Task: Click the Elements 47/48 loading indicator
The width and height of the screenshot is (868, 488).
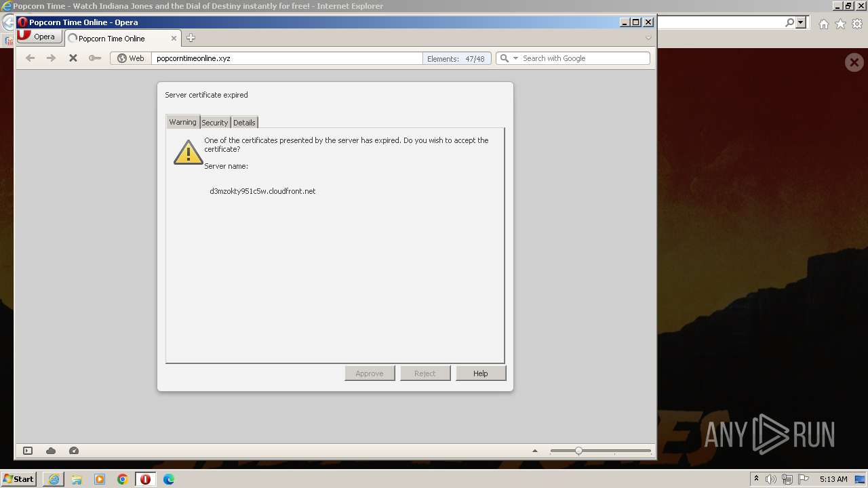Action: (x=456, y=59)
